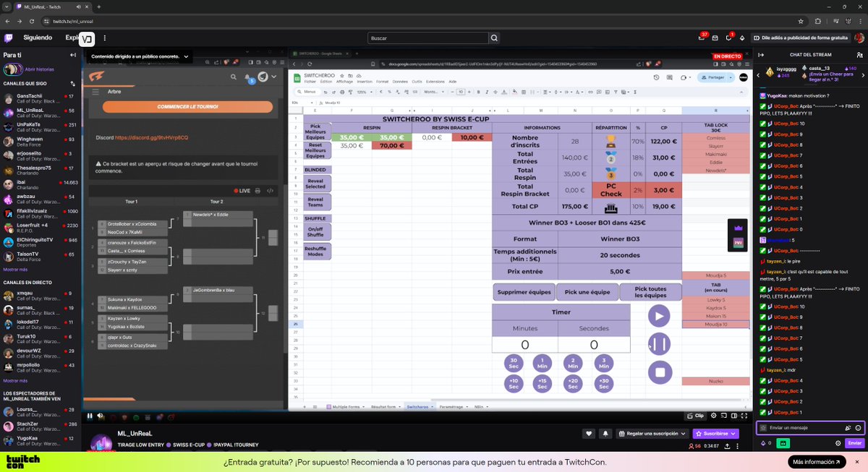The width and height of the screenshot is (868, 472).
Task: Click the Clip button on player
Action: [x=695, y=416]
